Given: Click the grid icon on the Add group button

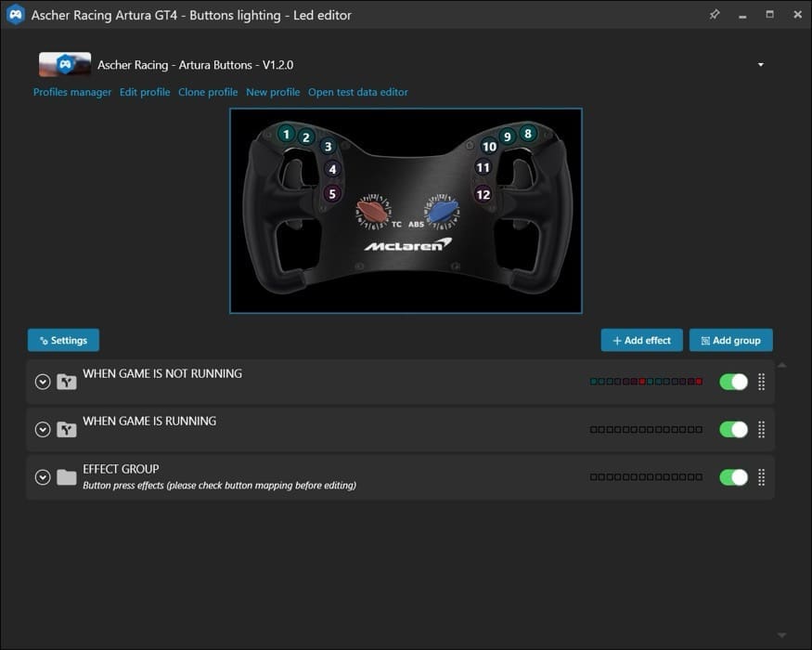Looking at the screenshot, I should (705, 340).
